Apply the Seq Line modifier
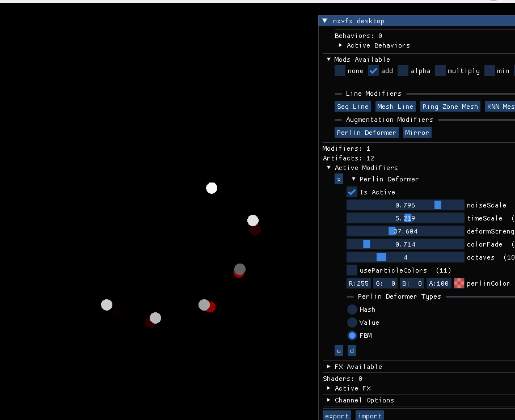515x420 pixels. coord(352,106)
